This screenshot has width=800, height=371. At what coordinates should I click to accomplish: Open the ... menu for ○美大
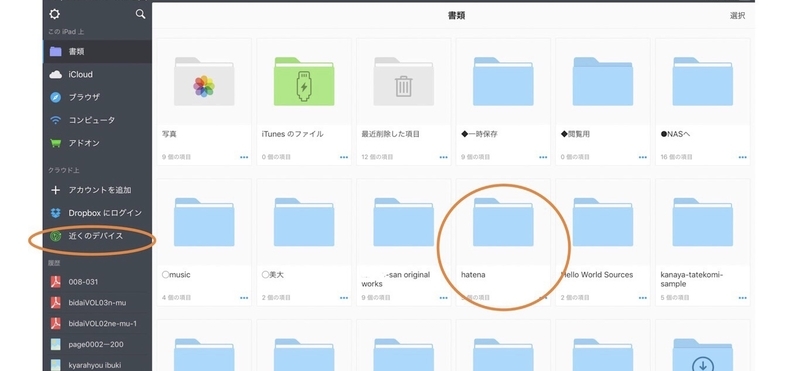(x=344, y=298)
